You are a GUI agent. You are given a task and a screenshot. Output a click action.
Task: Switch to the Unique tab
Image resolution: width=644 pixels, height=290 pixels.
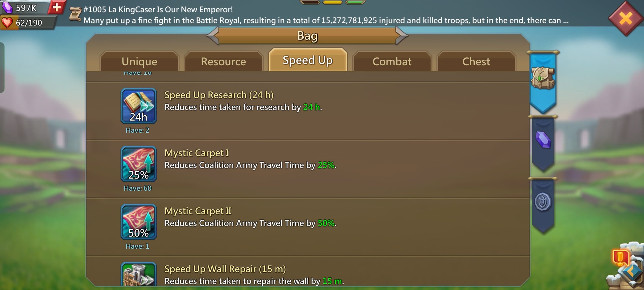click(139, 61)
